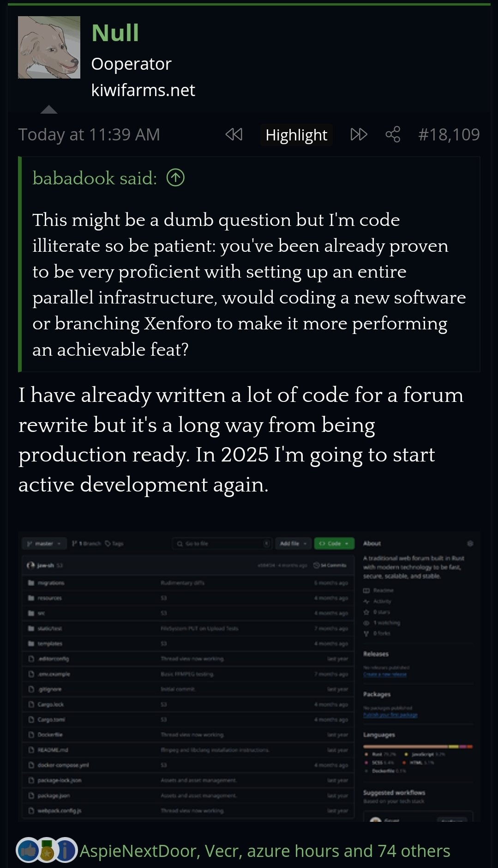Viewport: 498px width, 868px height.
Task: Open the Null username link
Action: [x=115, y=33]
